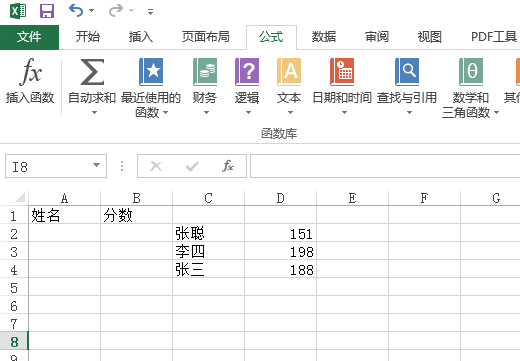
Task: Select the 公式 tab
Action: tap(271, 37)
